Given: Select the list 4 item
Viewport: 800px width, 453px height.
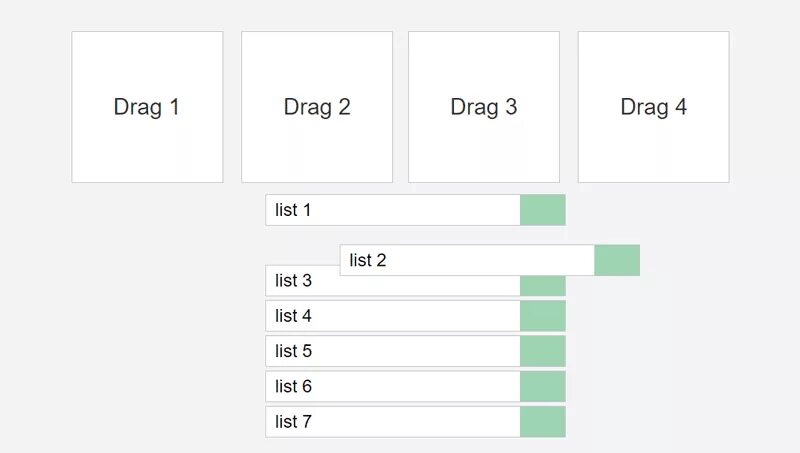Looking at the screenshot, I should coord(392,316).
